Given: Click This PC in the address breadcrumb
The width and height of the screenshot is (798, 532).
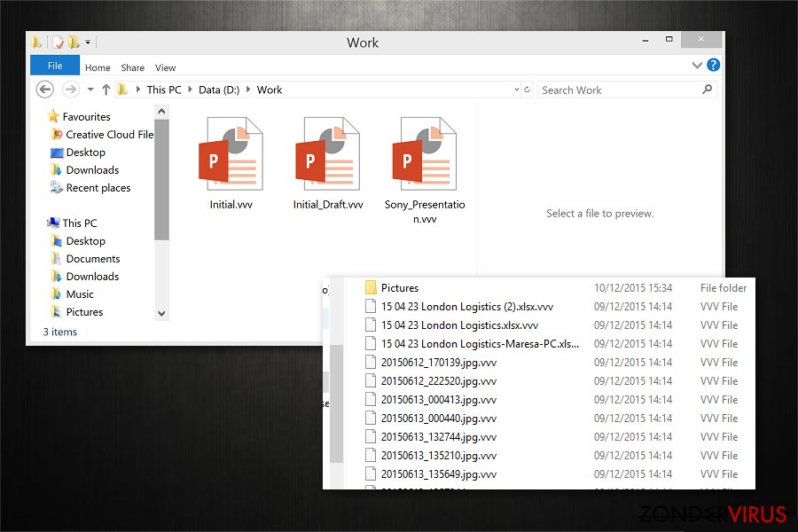Looking at the screenshot, I should click(x=165, y=90).
